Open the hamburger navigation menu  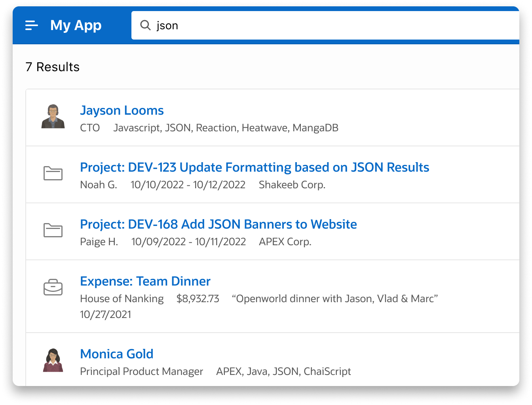tap(31, 25)
